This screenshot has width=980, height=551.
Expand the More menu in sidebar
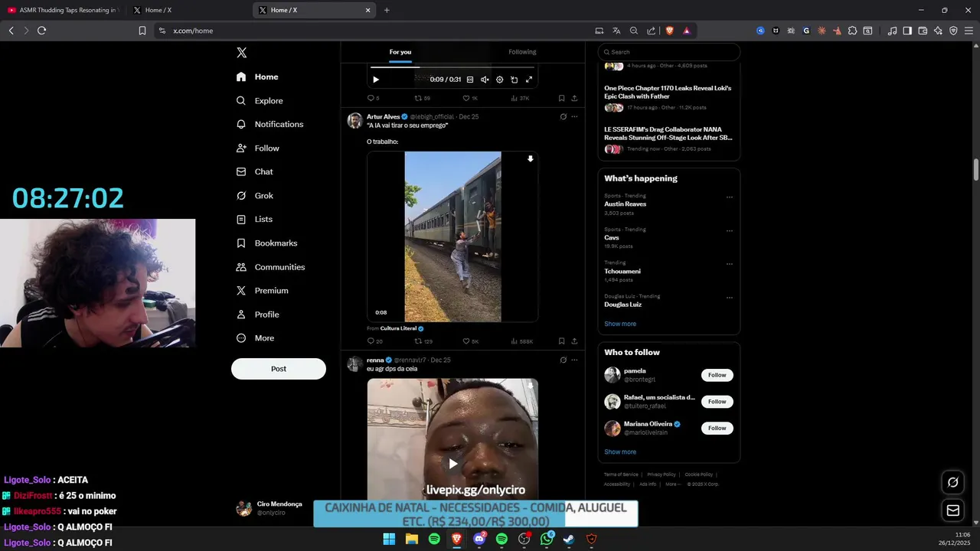pyautogui.click(x=255, y=337)
